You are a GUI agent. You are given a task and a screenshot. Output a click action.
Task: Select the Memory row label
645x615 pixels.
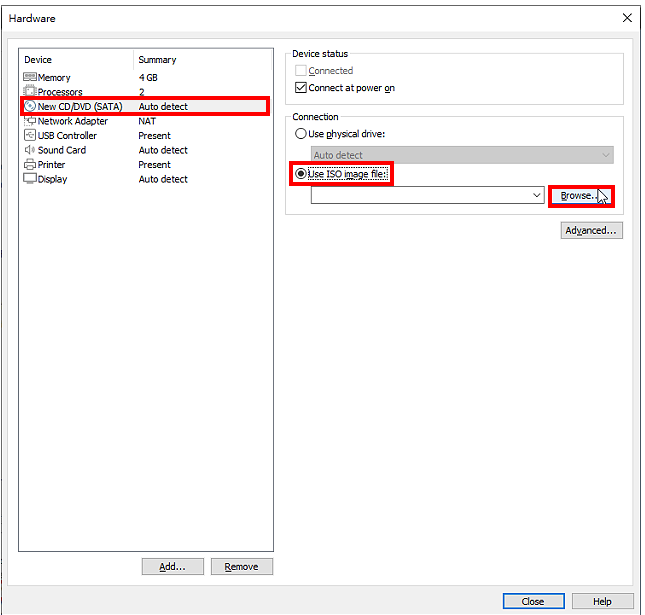54,77
